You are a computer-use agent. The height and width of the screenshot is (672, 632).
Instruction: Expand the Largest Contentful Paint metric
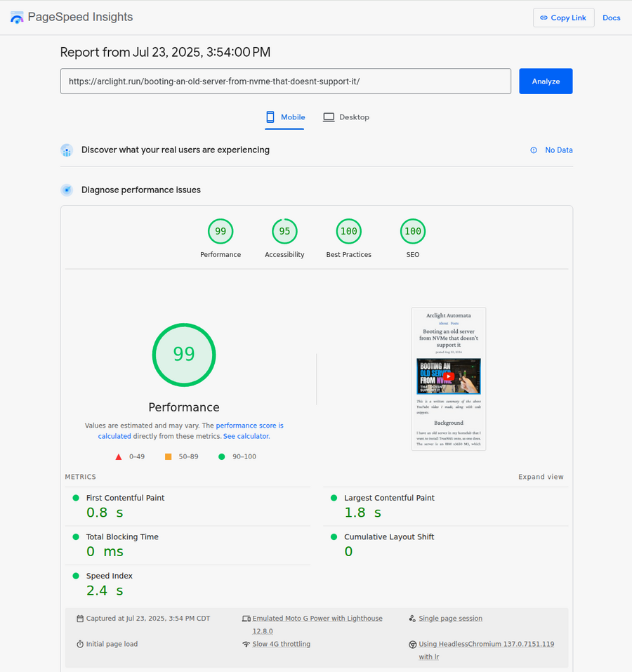389,498
